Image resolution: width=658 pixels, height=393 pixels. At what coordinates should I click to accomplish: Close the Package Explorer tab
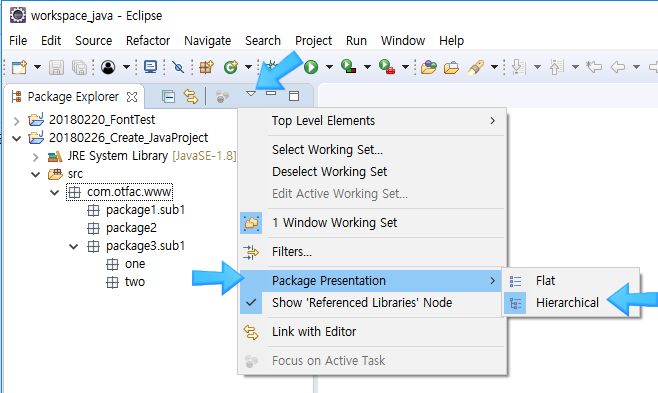(x=132, y=97)
